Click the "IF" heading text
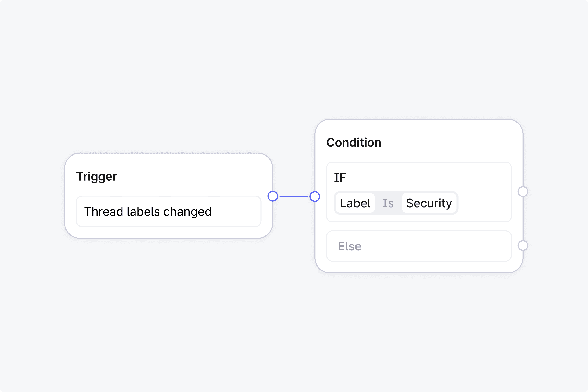588x392 pixels. point(340,178)
